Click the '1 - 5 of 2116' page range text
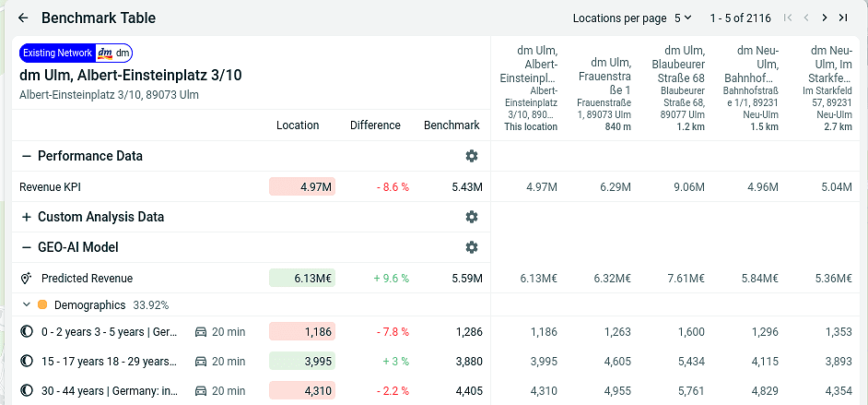 point(741,18)
